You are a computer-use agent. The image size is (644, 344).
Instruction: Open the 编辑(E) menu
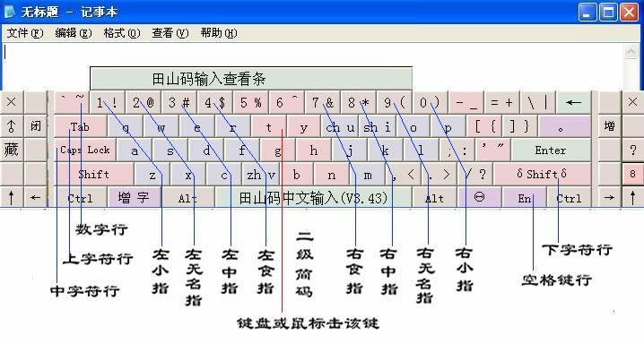(74, 33)
